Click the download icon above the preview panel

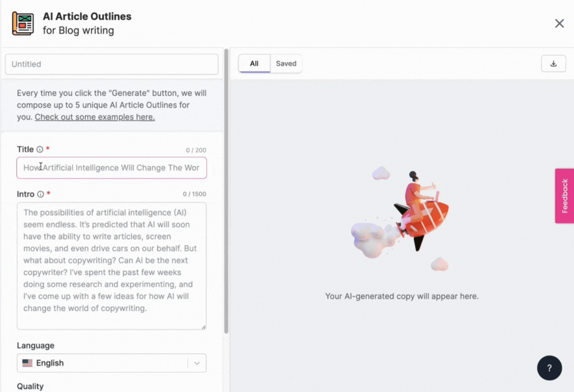pos(553,63)
